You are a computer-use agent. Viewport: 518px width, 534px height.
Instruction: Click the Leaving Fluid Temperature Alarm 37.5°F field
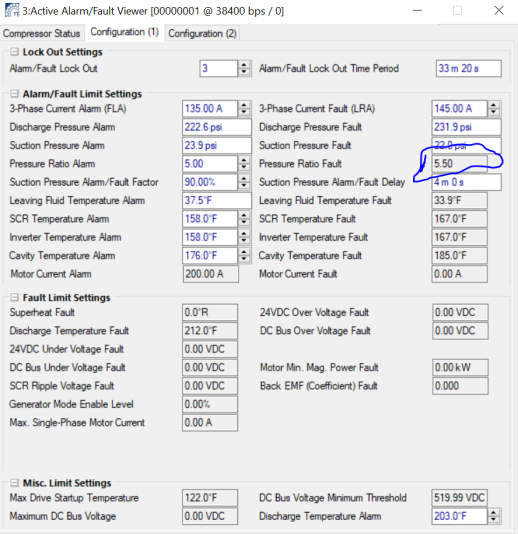pos(217,201)
